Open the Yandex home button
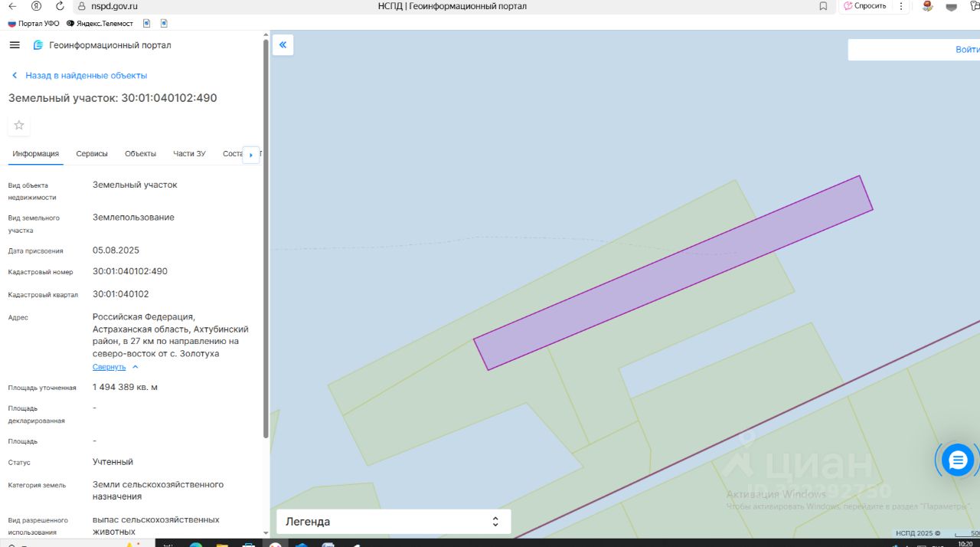This screenshot has width=980, height=547. point(36,6)
